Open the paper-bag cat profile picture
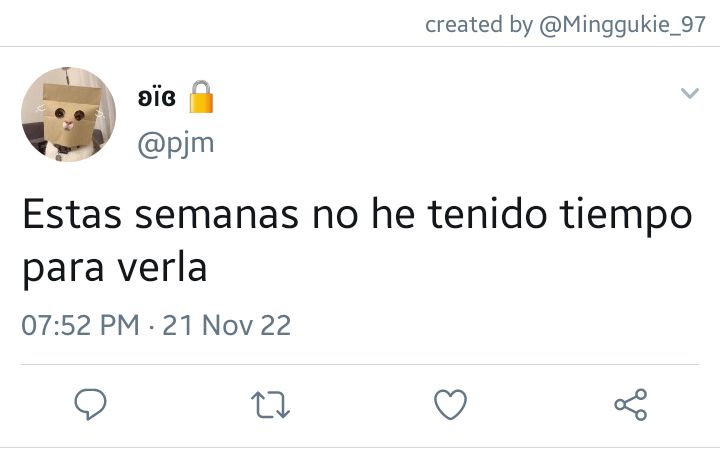Image resolution: width=720 pixels, height=459 pixels. (68, 114)
